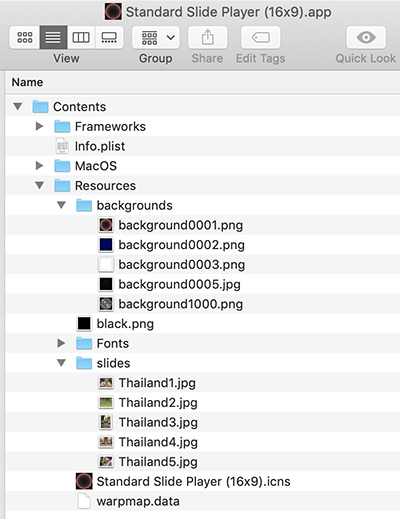The width and height of the screenshot is (400, 519).
Task: Open Quick Look eye icon
Action: (x=366, y=37)
